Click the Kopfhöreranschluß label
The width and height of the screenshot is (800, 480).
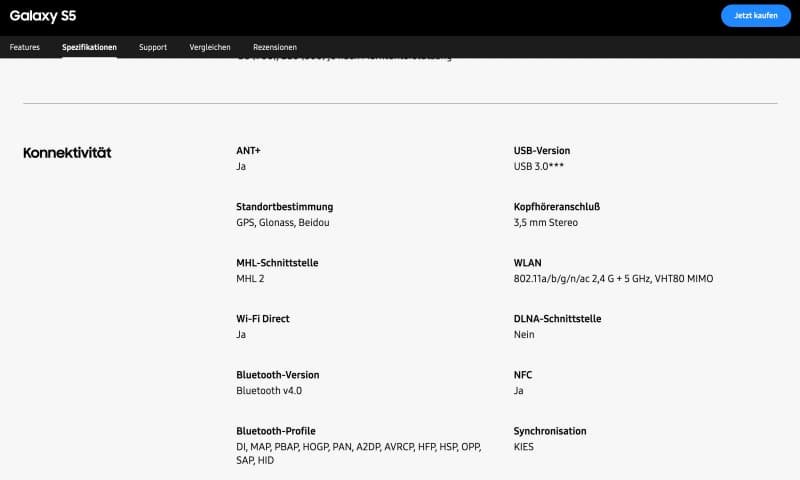(x=557, y=207)
